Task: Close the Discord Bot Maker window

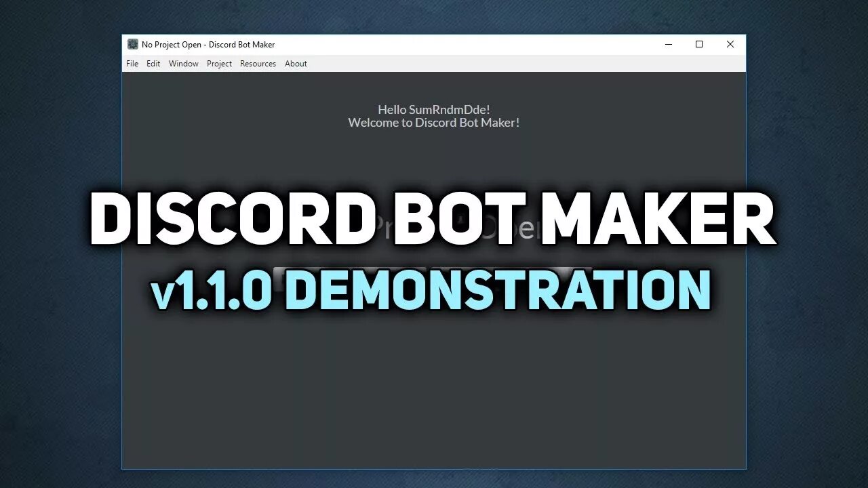Action: click(730, 44)
